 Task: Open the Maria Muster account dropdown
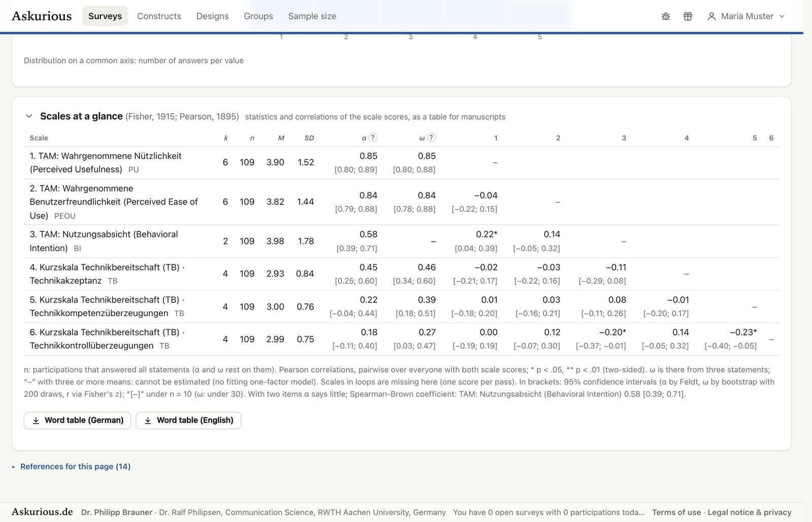click(x=746, y=16)
